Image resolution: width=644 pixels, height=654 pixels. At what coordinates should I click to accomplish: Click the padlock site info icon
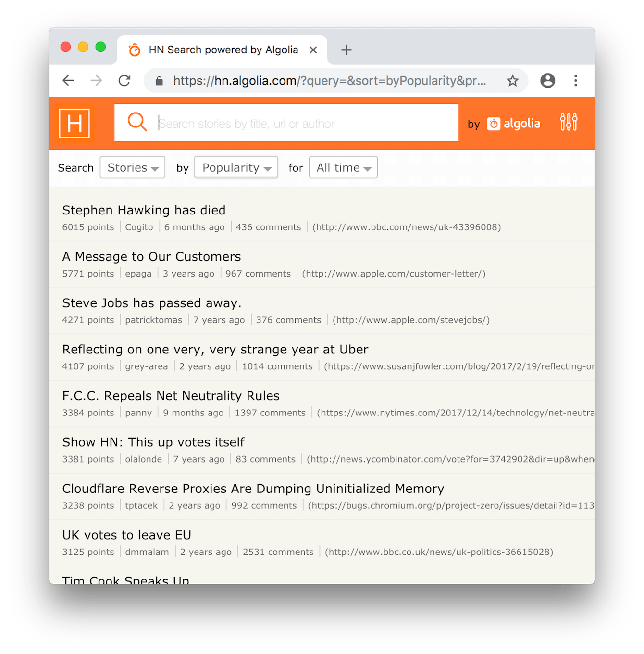tap(159, 81)
